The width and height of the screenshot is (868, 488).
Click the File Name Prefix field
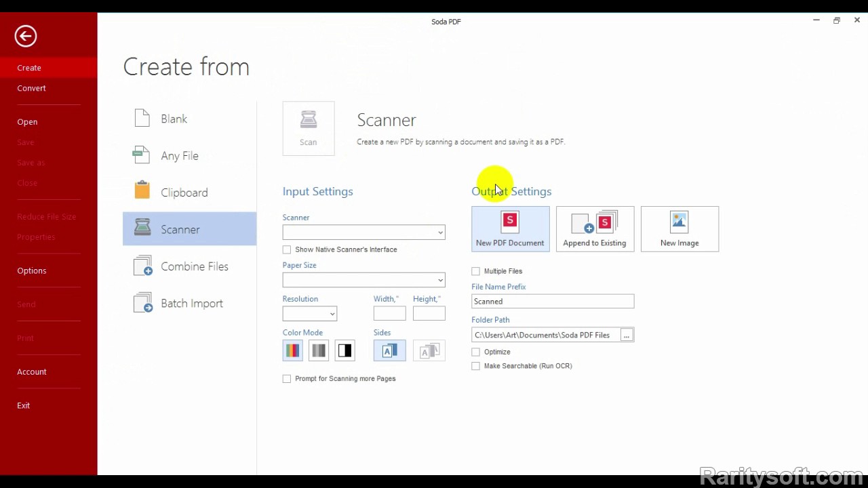tap(553, 301)
